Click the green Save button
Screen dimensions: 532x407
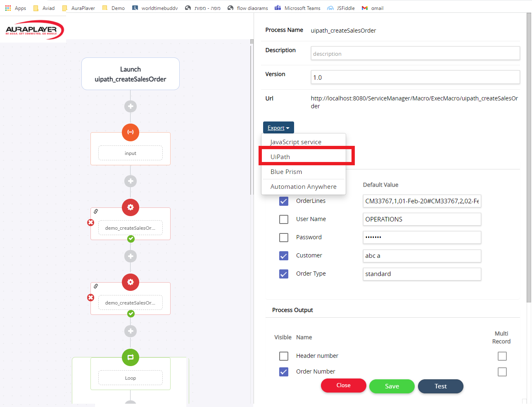click(392, 386)
